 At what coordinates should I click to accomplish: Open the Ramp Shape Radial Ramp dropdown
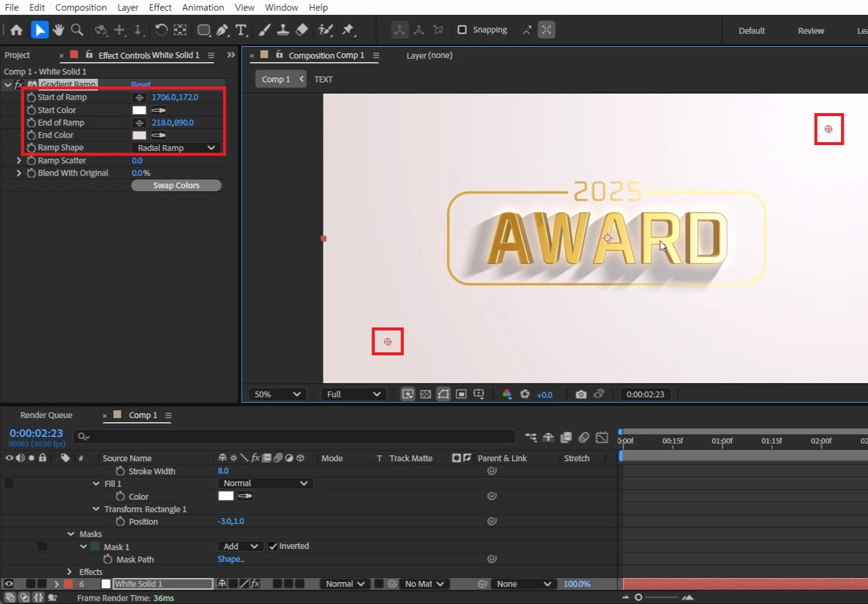(176, 148)
